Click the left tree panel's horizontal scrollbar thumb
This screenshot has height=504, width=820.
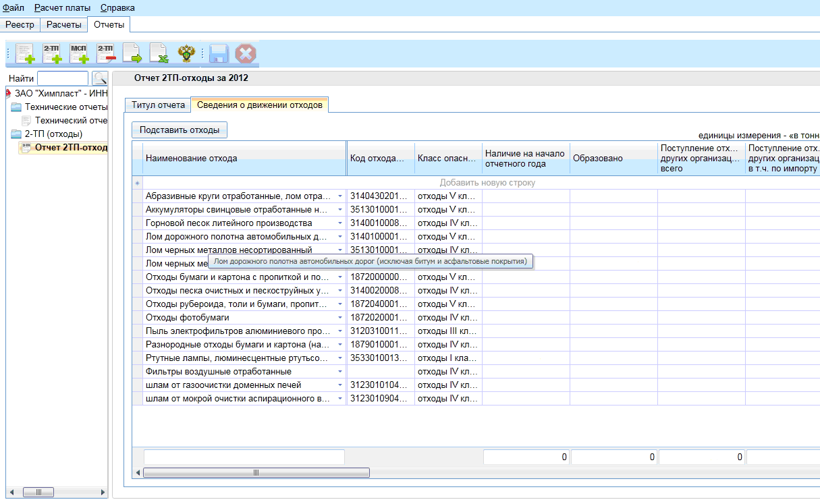pyautogui.click(x=39, y=493)
